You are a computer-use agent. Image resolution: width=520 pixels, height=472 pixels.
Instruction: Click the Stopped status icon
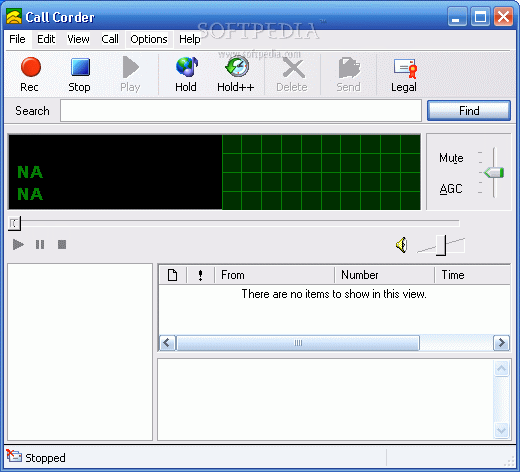[x=14, y=456]
